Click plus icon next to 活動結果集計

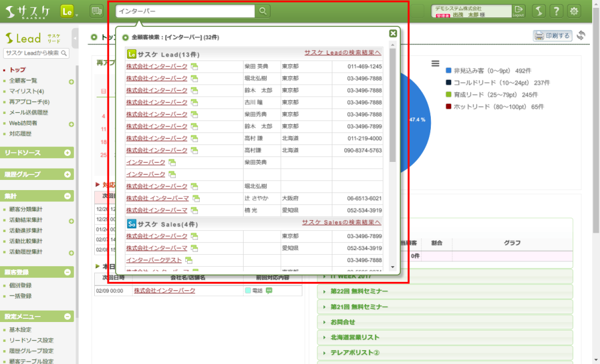coord(71,221)
